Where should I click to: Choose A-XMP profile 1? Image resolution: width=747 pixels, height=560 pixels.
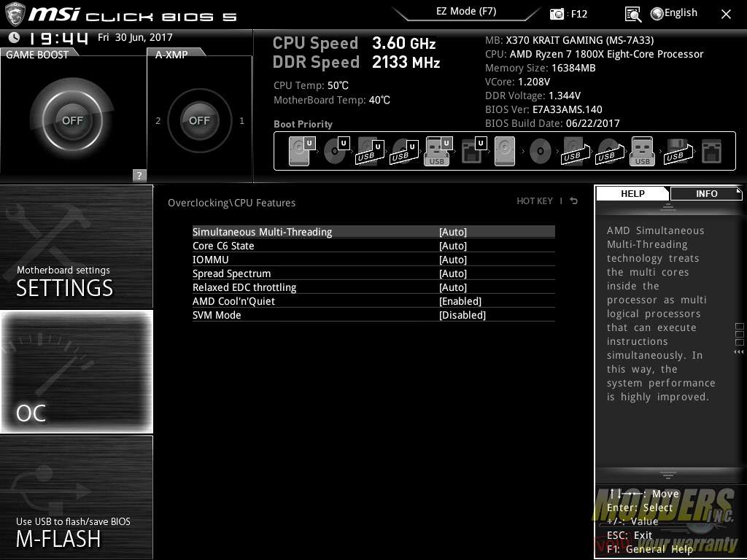pyautogui.click(x=242, y=121)
